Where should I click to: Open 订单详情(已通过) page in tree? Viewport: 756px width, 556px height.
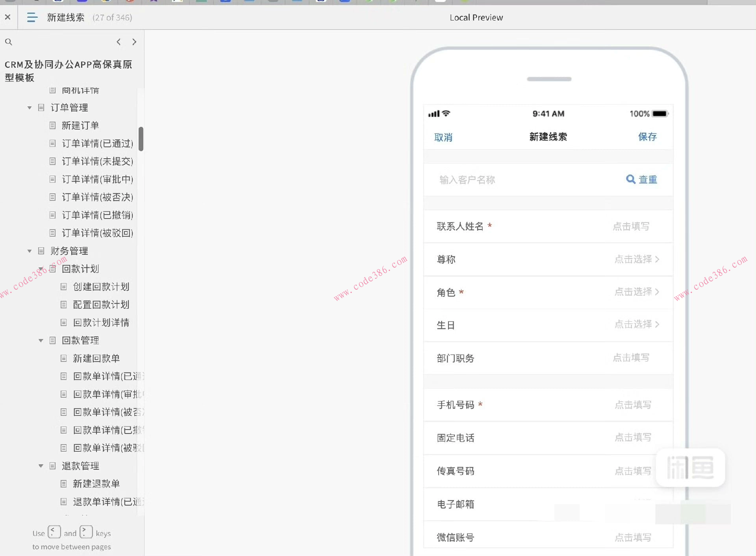pos(97,143)
